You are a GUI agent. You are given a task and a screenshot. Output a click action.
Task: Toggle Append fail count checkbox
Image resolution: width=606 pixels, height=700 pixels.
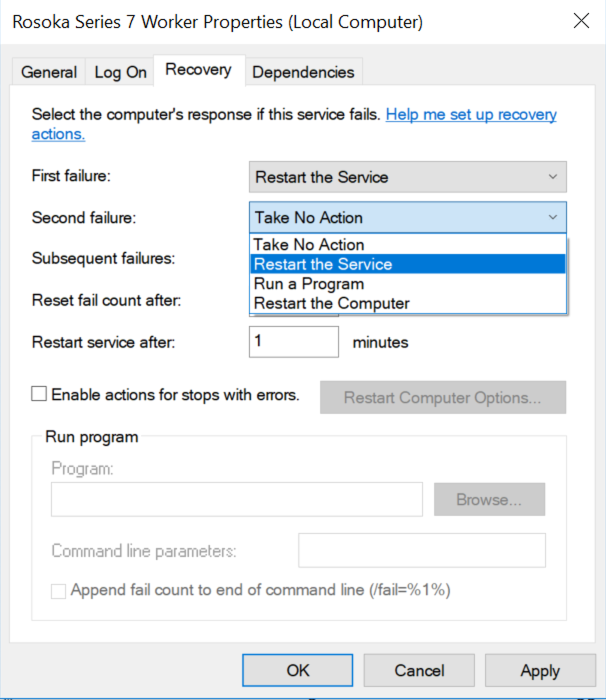pos(58,591)
